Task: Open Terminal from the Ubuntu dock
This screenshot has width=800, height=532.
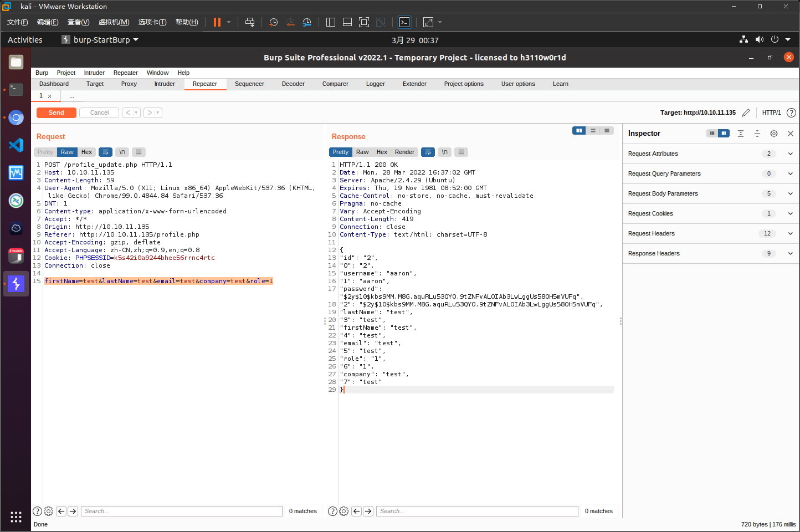Action: [x=16, y=89]
